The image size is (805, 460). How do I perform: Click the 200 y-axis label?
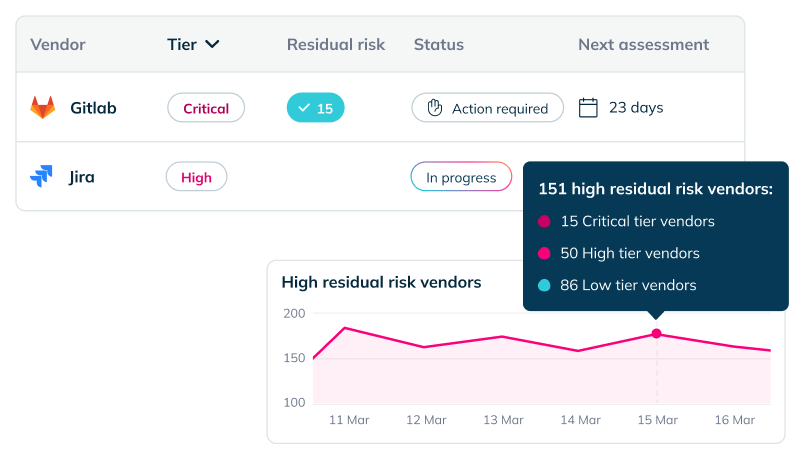[x=294, y=313]
